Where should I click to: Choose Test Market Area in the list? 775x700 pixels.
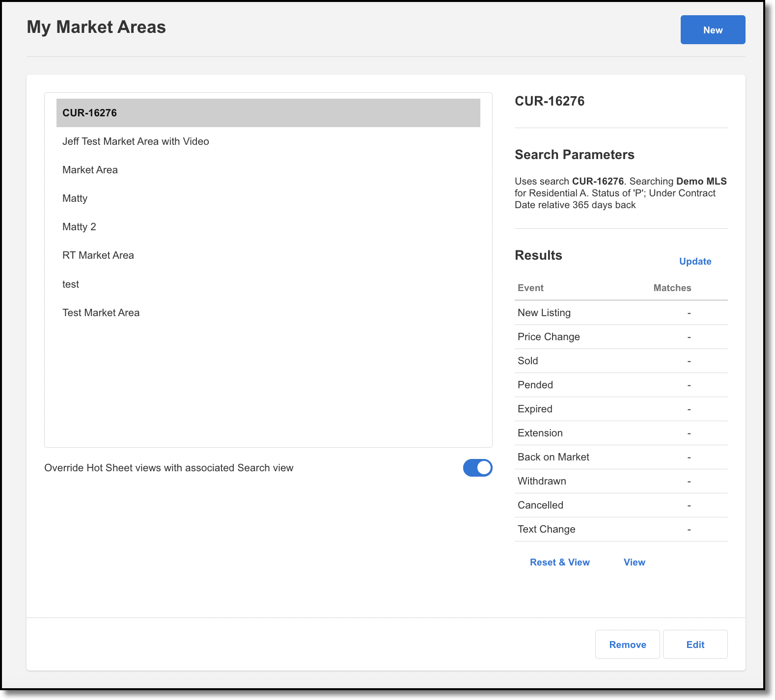[268, 313]
